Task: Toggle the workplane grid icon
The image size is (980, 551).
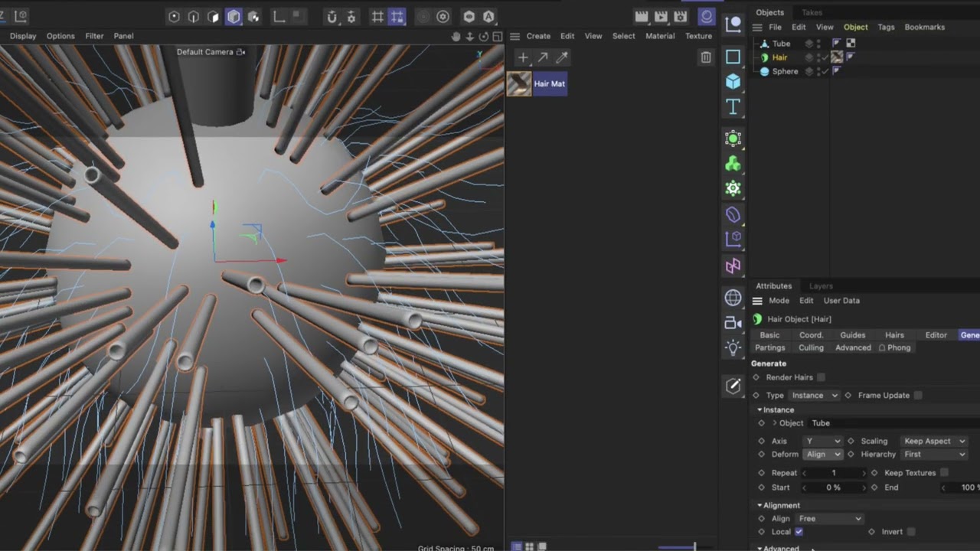Action: pos(377,17)
